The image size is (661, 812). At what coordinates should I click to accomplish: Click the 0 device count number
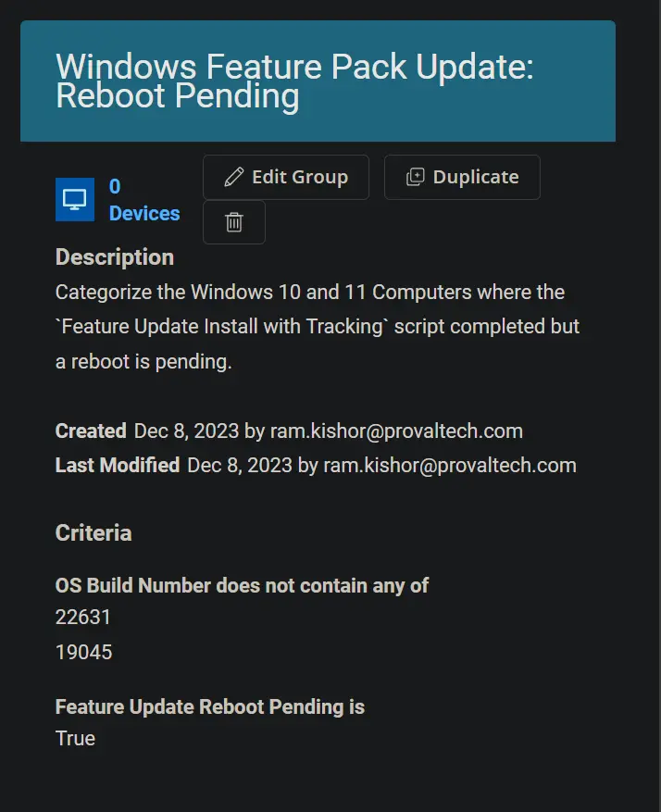coord(115,186)
